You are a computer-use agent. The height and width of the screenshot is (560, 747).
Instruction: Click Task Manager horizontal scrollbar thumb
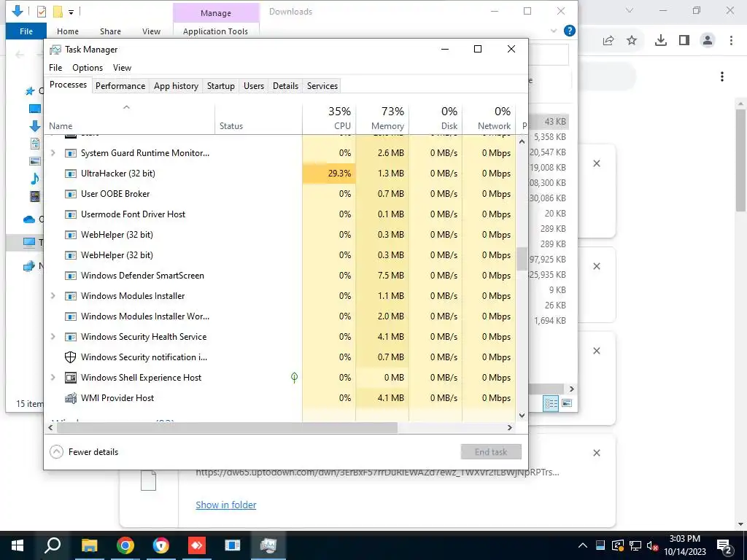pos(227,427)
